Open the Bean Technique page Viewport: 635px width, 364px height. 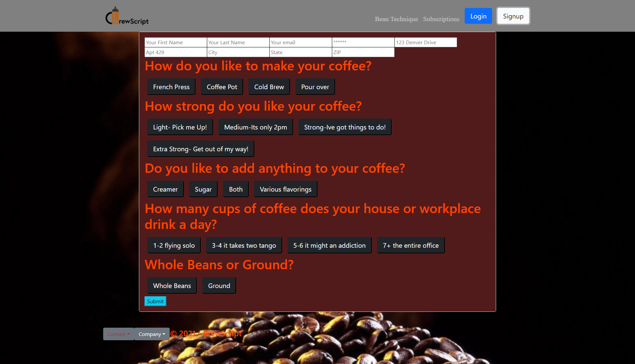(x=396, y=19)
